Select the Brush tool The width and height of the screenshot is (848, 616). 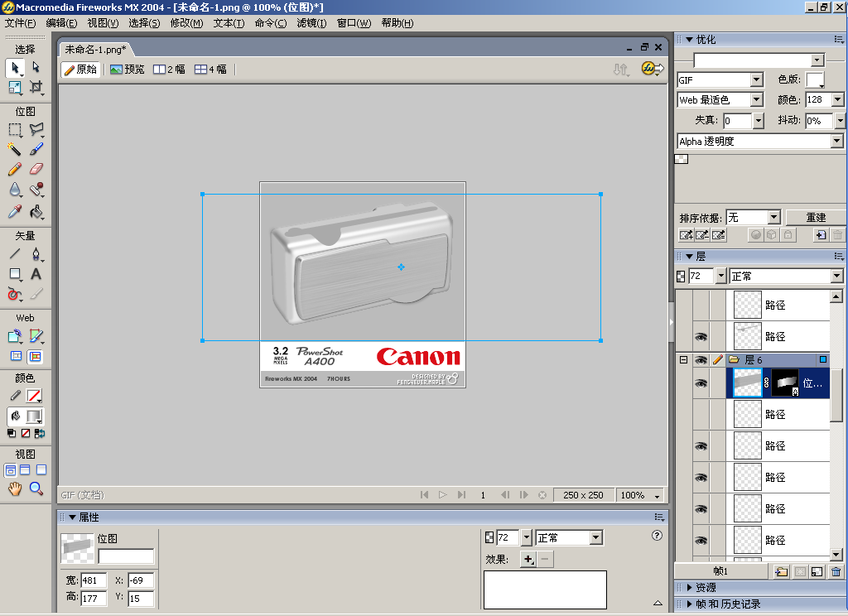tap(36, 149)
